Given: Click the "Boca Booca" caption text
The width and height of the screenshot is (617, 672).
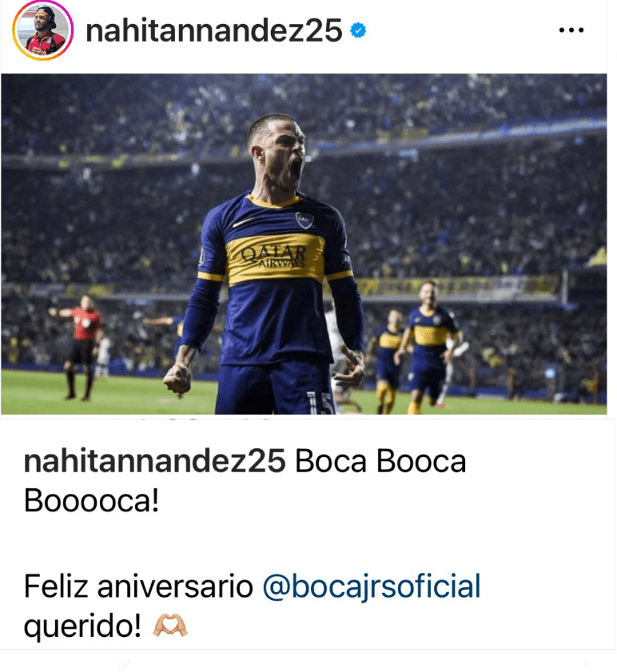Looking at the screenshot, I should click(380, 461).
